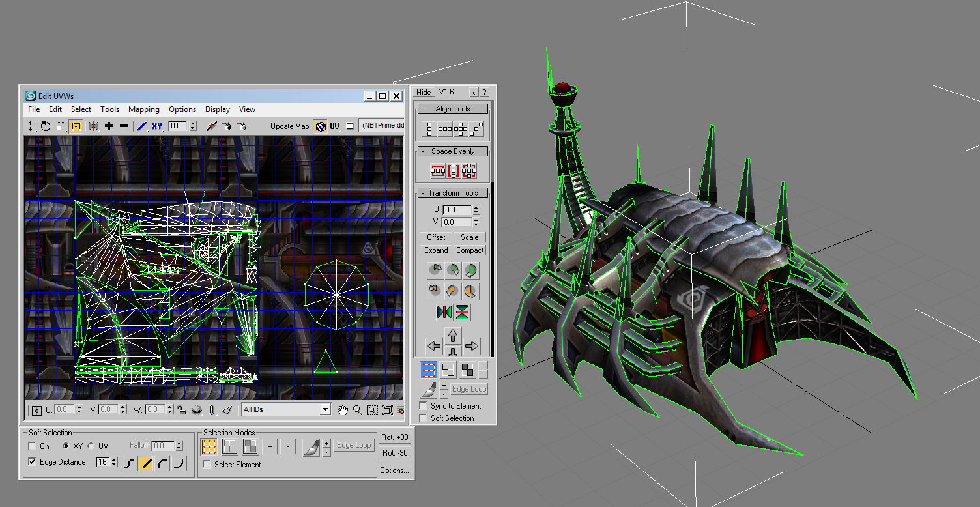Click the Weld vertices pin icon

click(x=211, y=126)
